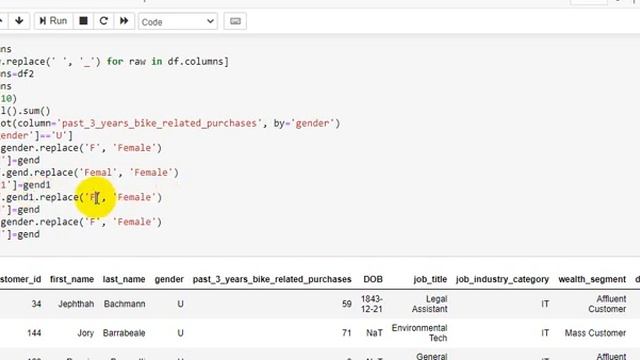This screenshot has height=360, width=640.
Task: Interrupt the kernel with the stop icon
Action: (x=83, y=21)
